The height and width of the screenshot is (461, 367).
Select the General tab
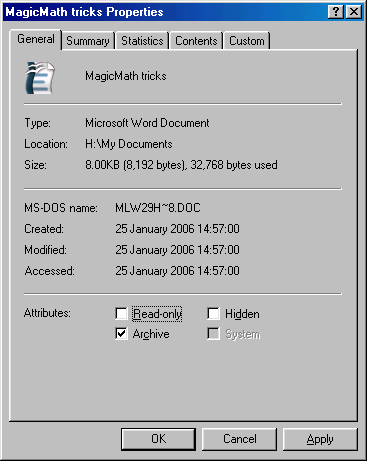(x=36, y=39)
